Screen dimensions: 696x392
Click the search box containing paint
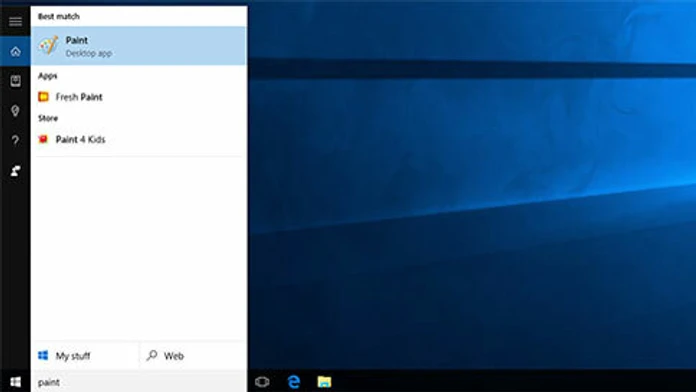click(x=138, y=382)
